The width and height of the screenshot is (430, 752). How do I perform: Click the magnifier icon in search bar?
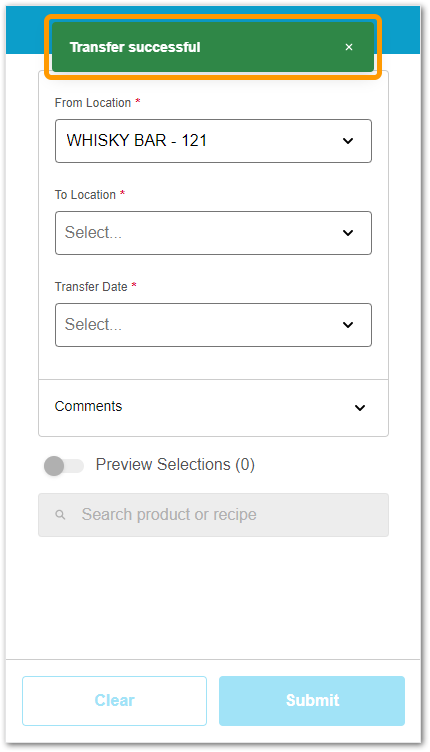coord(60,515)
